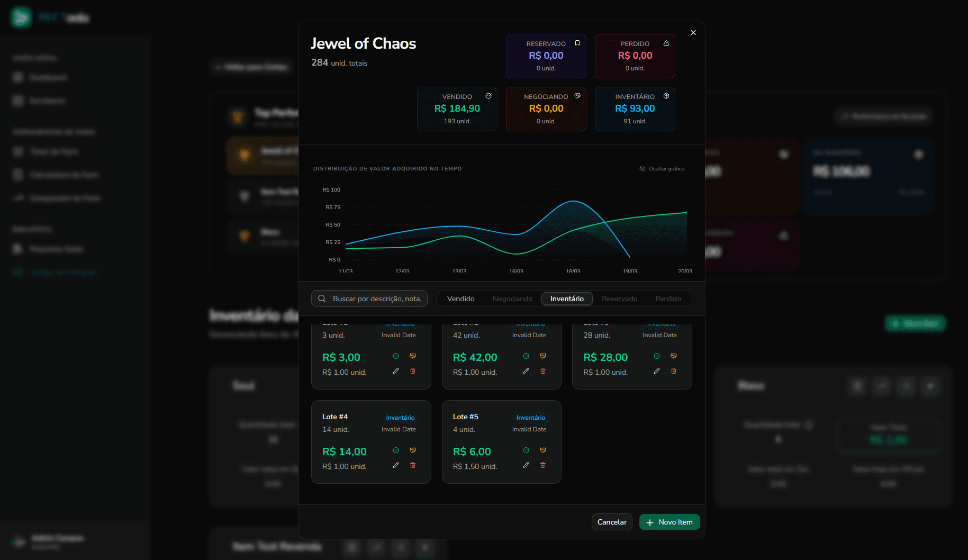Viewport: 968px width, 560px height.
Task: Hide the chart via Ocultar gráfico
Action: pos(662,169)
